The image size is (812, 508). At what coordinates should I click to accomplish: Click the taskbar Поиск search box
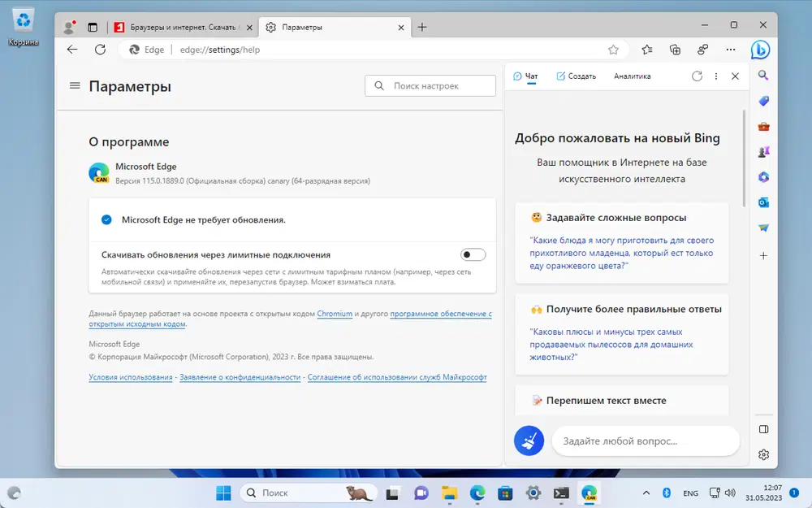pos(309,493)
